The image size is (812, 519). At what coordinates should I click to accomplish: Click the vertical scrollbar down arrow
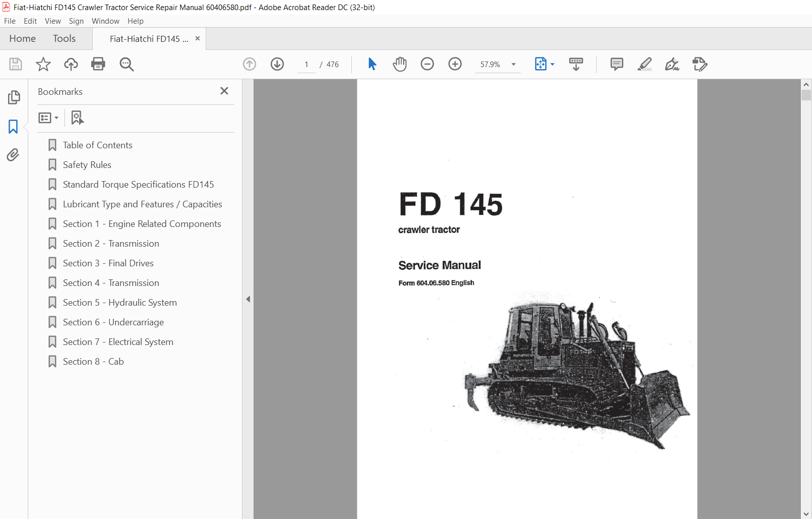click(x=806, y=514)
